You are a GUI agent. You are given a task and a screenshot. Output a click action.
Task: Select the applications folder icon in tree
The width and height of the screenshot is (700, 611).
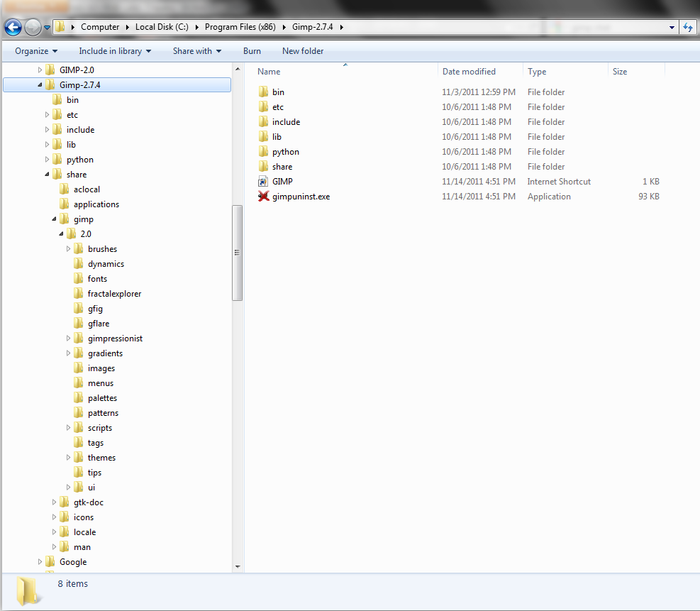point(65,204)
